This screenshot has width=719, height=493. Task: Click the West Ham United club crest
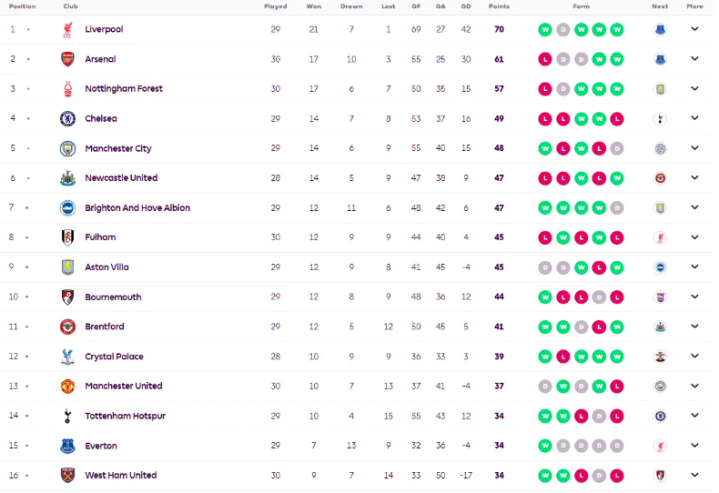(x=68, y=475)
